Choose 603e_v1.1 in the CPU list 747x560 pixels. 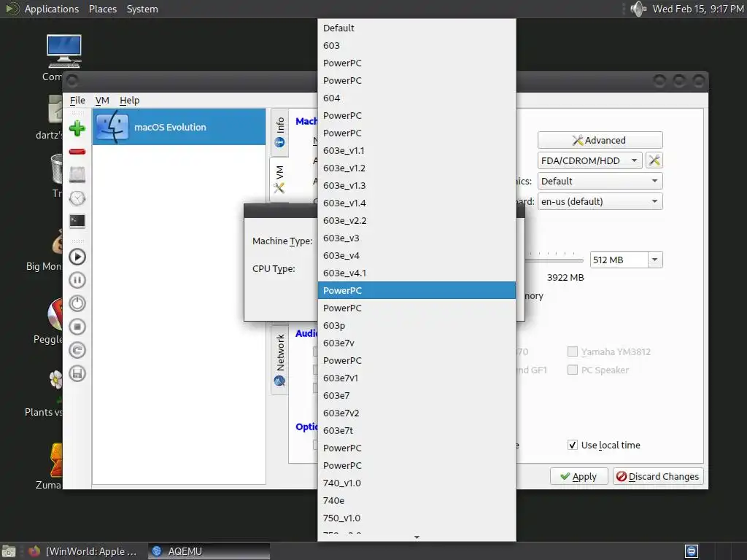[417, 150]
